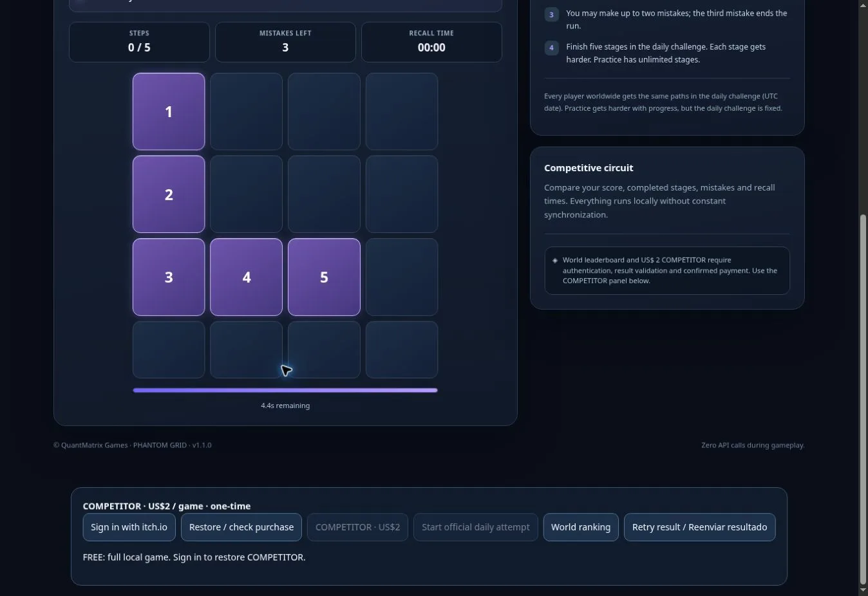
Task: Start official daily attempt
Action: 475,527
